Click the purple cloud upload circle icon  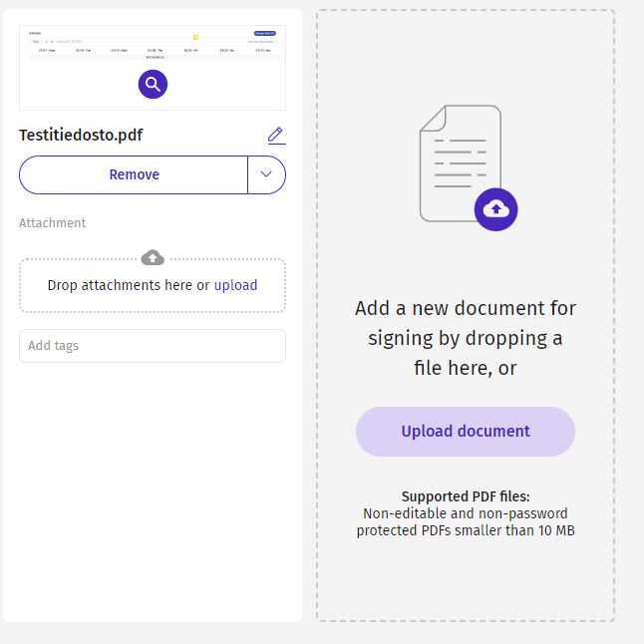point(495,209)
